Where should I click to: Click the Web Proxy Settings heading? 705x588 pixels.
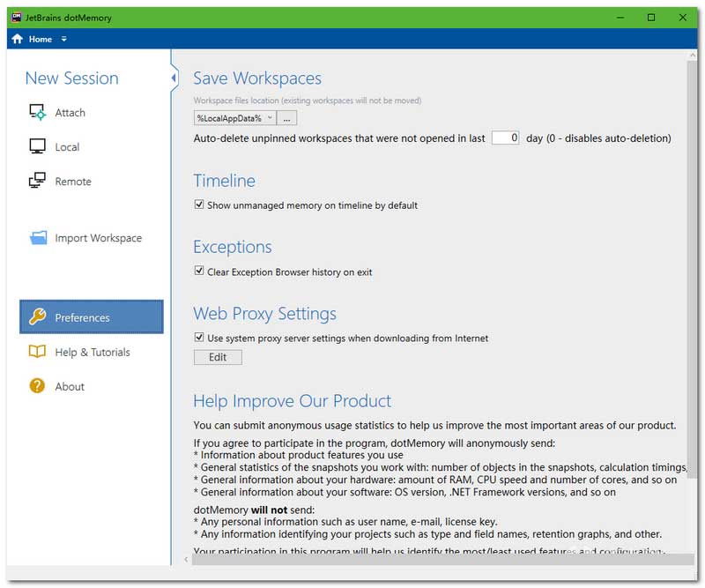point(265,314)
